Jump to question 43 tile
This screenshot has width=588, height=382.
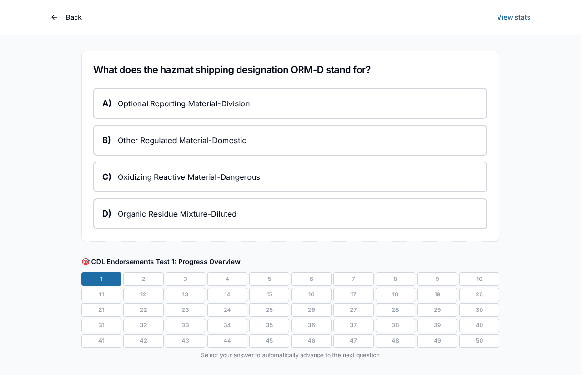pyautogui.click(x=185, y=341)
